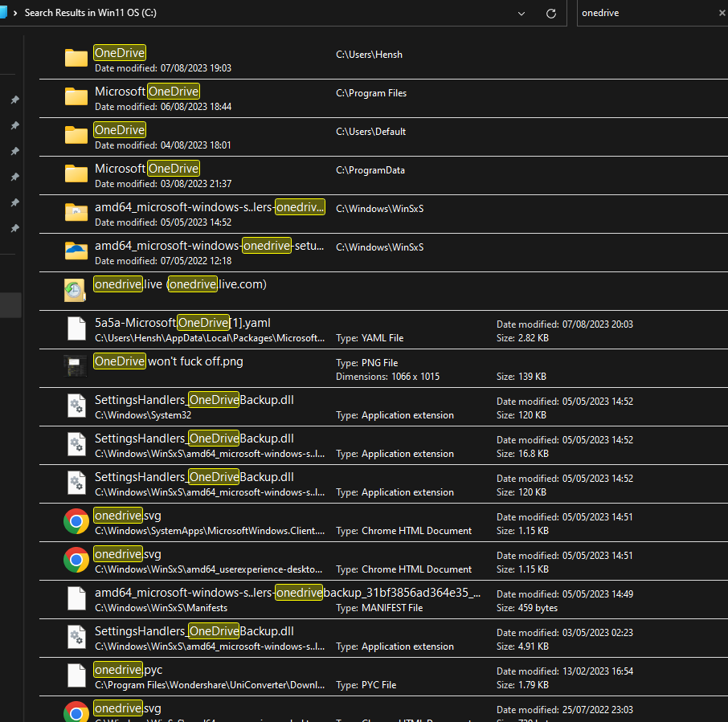Click the sixth pin icon in the sidebar
The height and width of the screenshot is (722, 728).
14,228
